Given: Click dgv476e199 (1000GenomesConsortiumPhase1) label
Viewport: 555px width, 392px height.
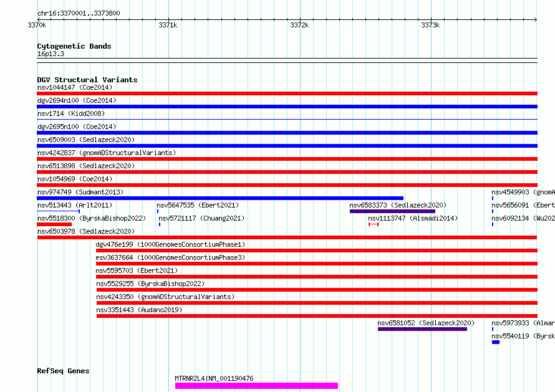Looking at the screenshot, I should [x=170, y=244].
